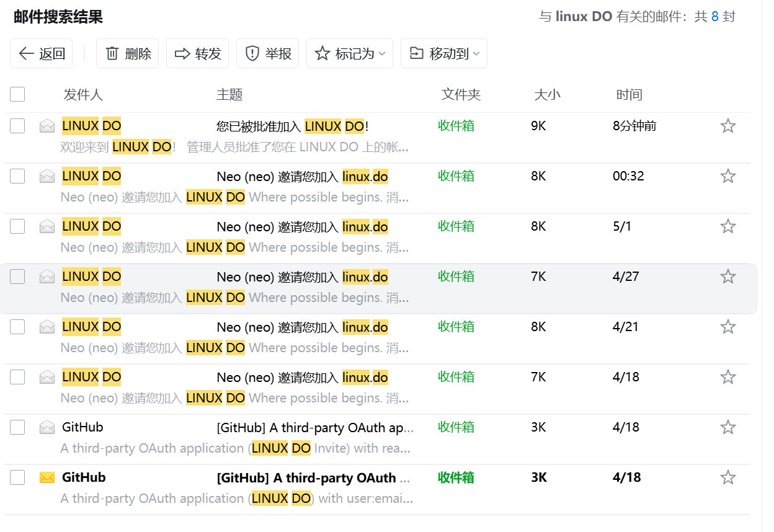Open the 移动到 dropdown menu
Screen dimensions: 774x532
443,53
